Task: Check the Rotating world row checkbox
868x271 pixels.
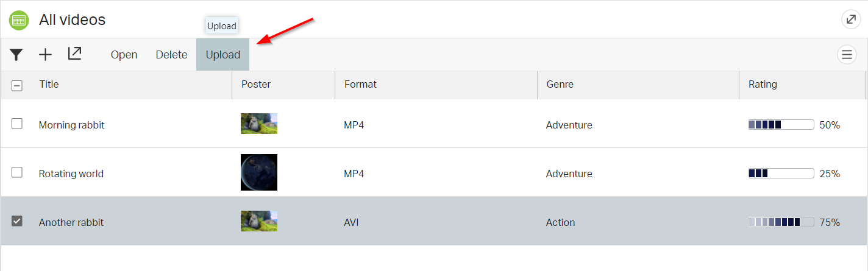Action: [x=17, y=172]
